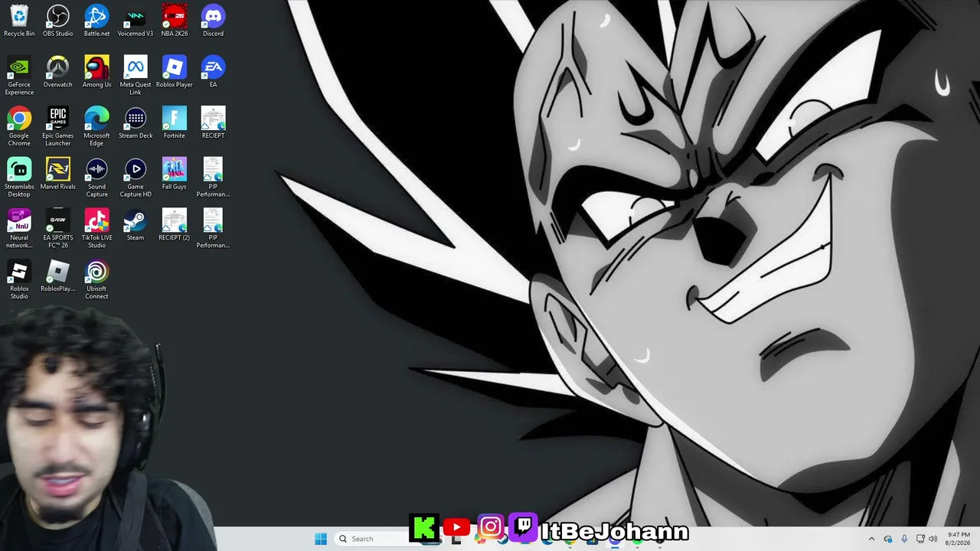980x551 pixels.
Task: Select the Marvel Rivals desktop icon
Action: tap(58, 174)
